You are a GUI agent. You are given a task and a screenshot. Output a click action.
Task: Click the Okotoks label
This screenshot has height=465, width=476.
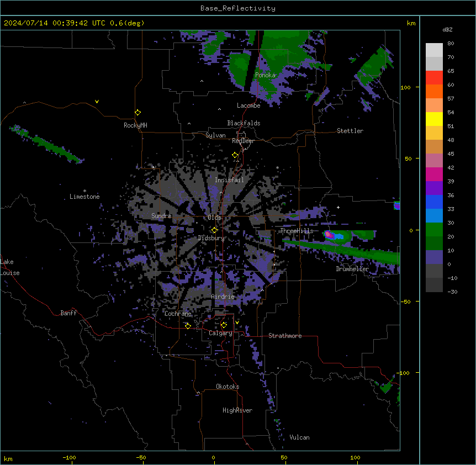(x=228, y=387)
